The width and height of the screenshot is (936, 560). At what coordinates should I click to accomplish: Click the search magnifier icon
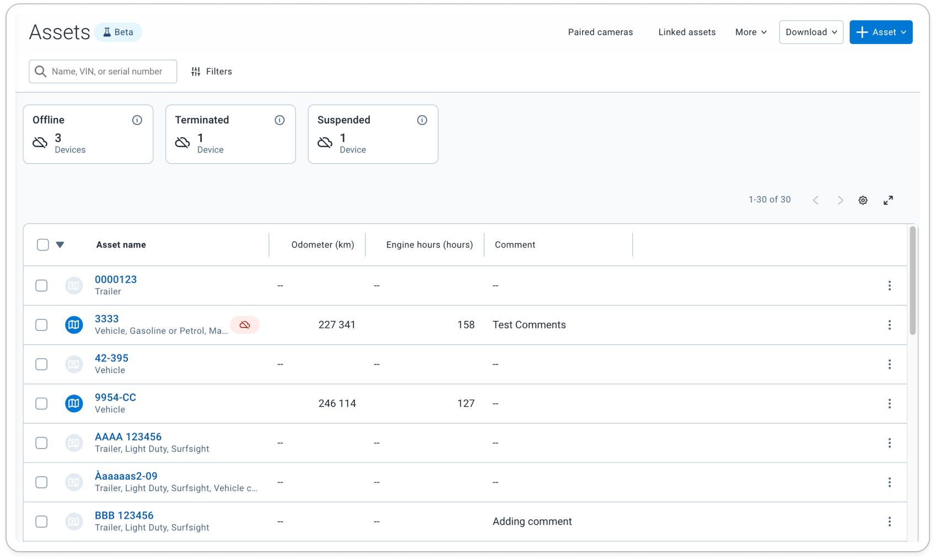(40, 71)
